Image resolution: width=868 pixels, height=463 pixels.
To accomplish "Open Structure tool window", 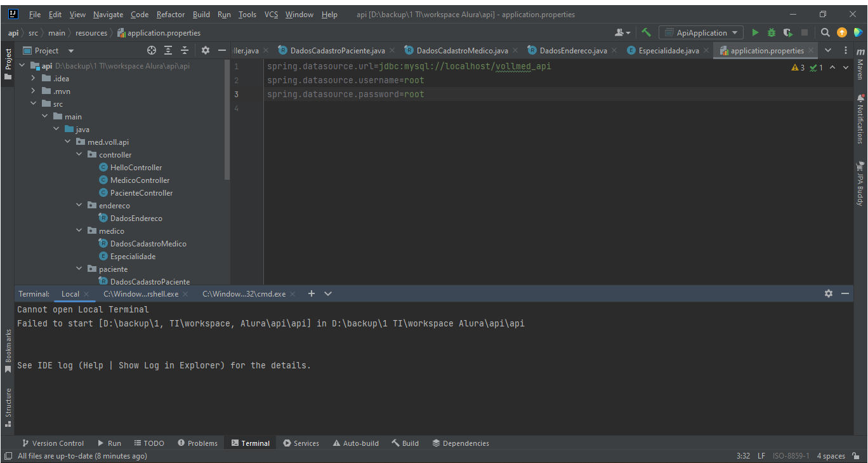I will click(x=8, y=407).
